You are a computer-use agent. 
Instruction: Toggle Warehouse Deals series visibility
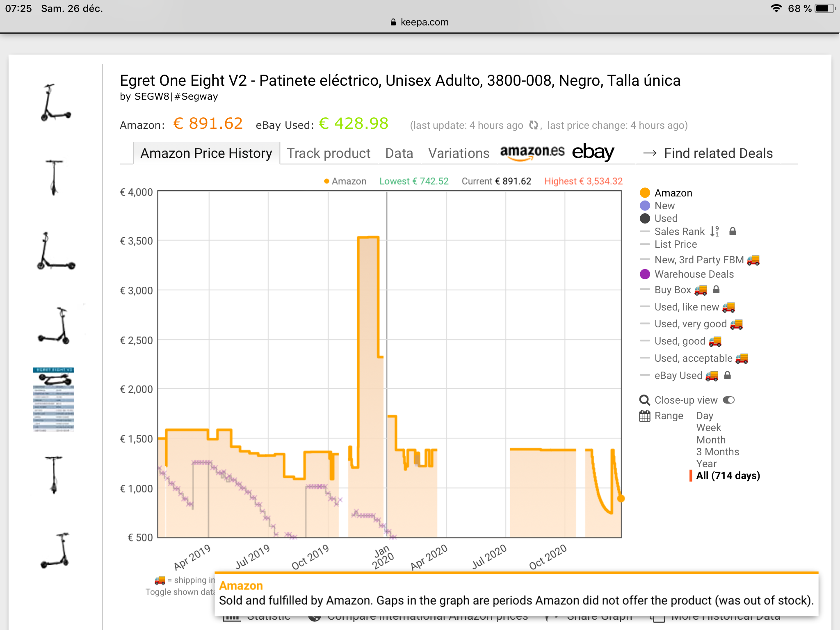(x=694, y=274)
